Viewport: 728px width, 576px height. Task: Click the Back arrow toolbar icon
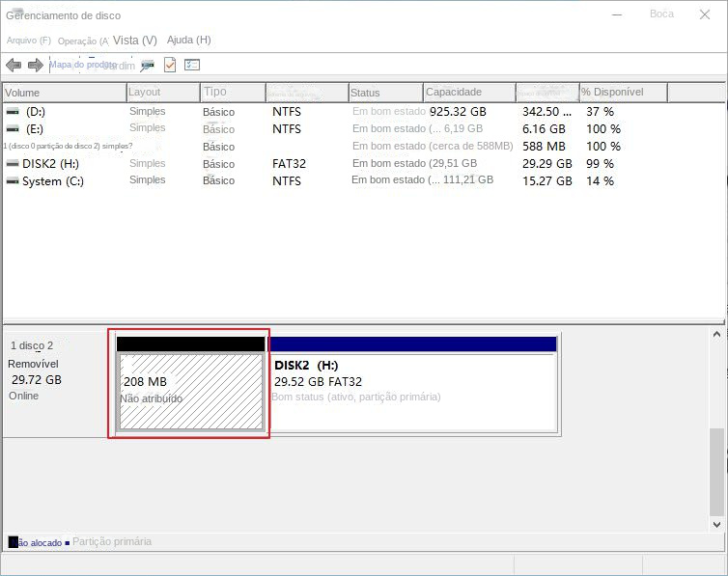tap(13, 66)
